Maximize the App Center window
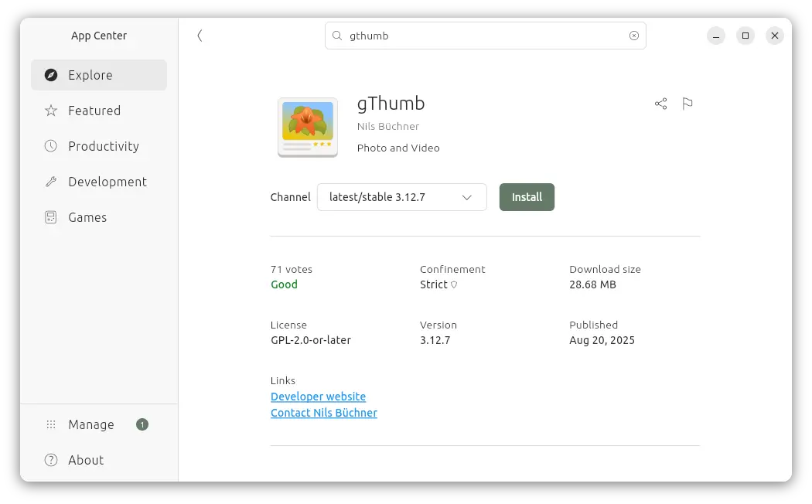812x504 pixels. point(745,36)
